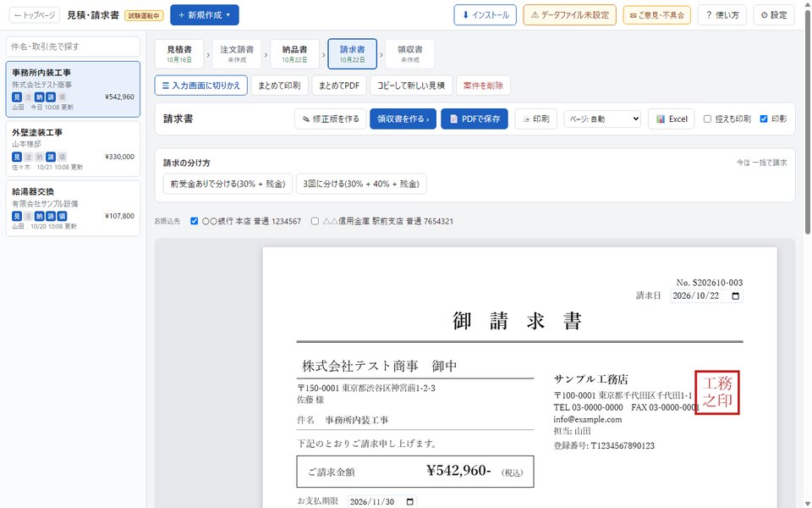The width and height of the screenshot is (812, 508).
Task: Toggle the 控えも印刷 checkbox
Action: tap(707, 119)
